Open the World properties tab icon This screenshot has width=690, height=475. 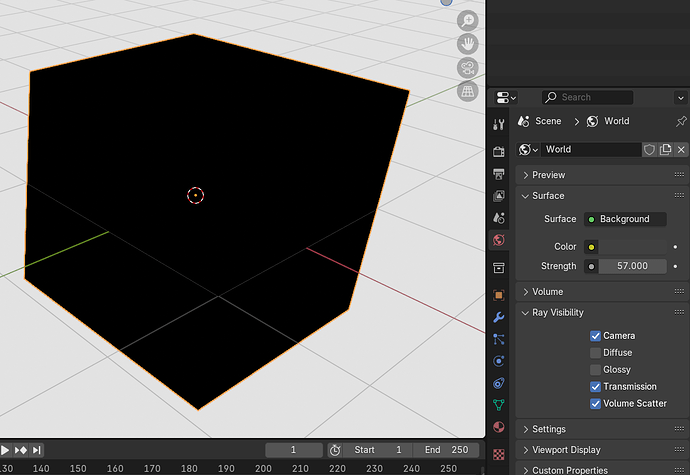tap(499, 240)
